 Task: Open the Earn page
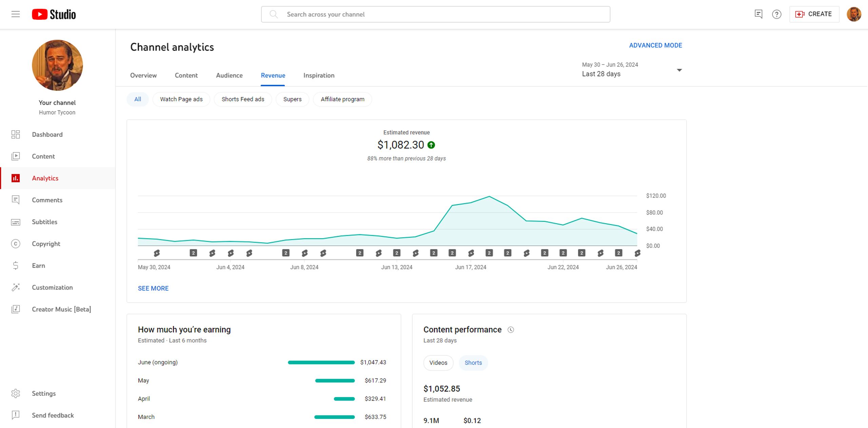click(x=58, y=265)
